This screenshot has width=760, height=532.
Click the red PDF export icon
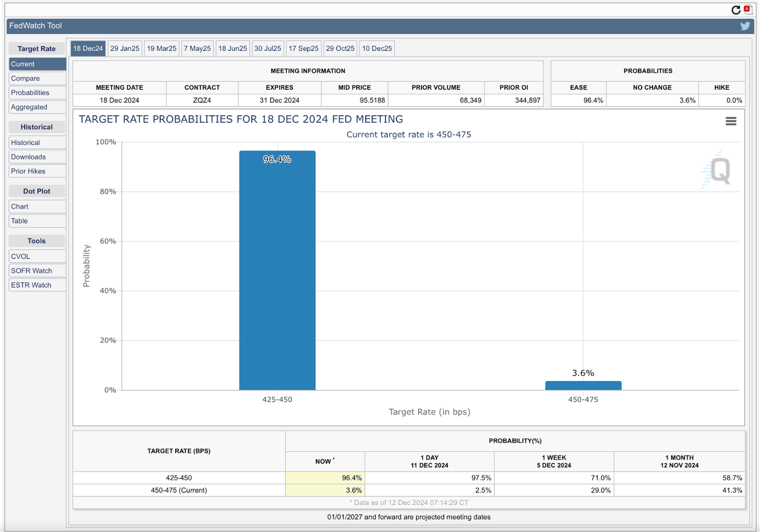748,10
